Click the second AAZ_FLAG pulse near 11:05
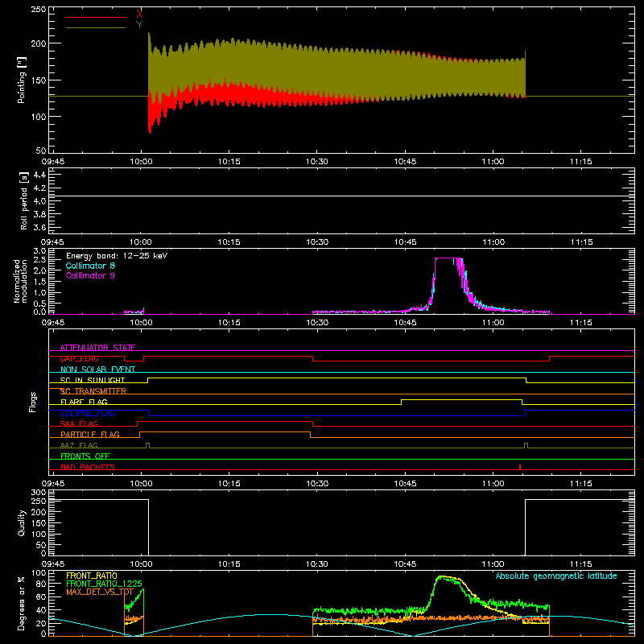The height and width of the screenshot is (644, 644). coord(526,445)
